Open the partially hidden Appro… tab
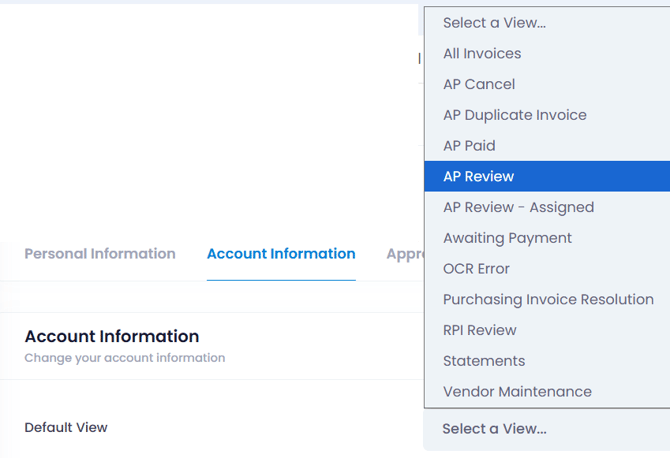 click(401, 254)
